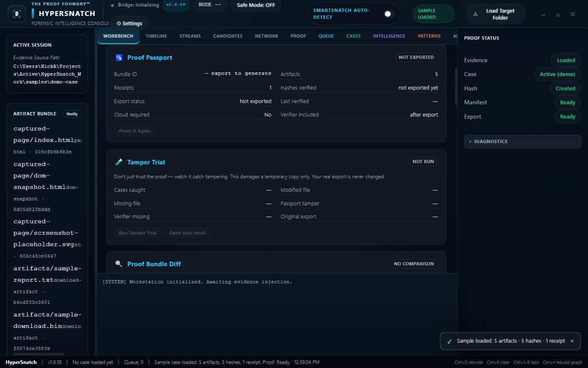
Task: Click Load Target Folder
Action: click(496, 14)
